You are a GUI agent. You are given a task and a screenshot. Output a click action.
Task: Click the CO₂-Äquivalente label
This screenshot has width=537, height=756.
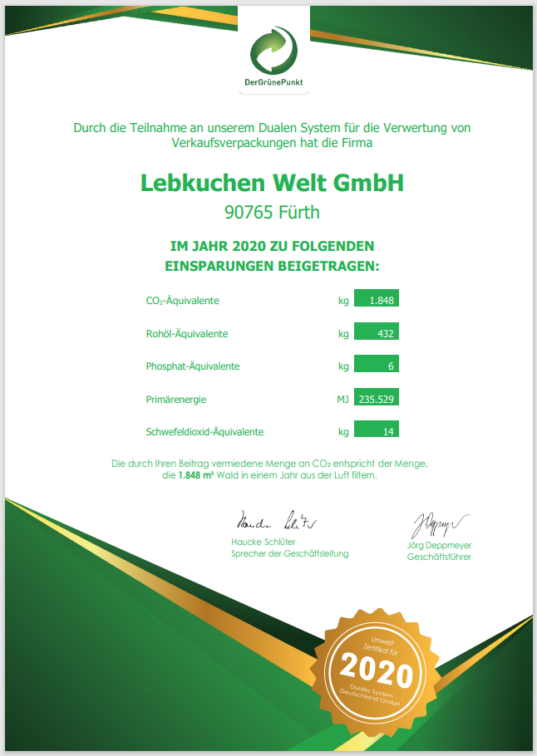[x=182, y=301]
